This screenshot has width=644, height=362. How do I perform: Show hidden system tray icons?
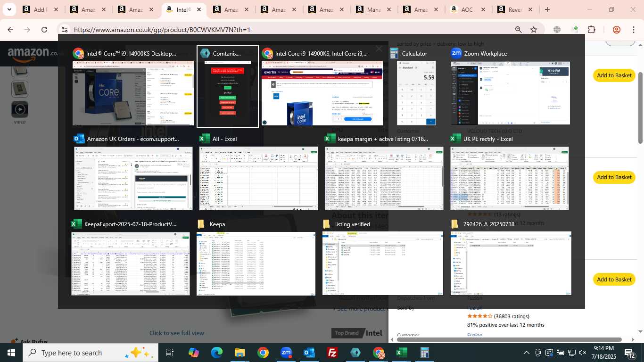coord(527,353)
